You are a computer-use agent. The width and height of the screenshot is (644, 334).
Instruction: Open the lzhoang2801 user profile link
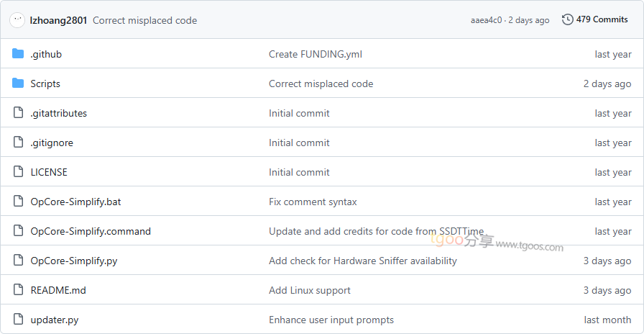tap(59, 20)
